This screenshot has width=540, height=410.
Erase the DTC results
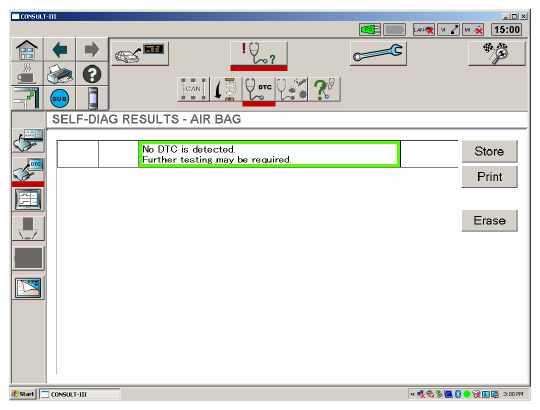489,220
